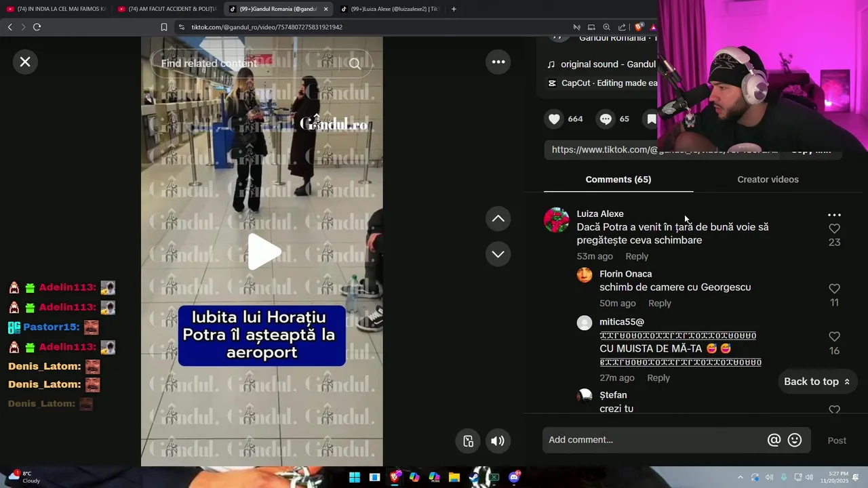Viewport: 868px width, 488px height.
Task: Like Luiza Alexe's comment
Action: 835,229
